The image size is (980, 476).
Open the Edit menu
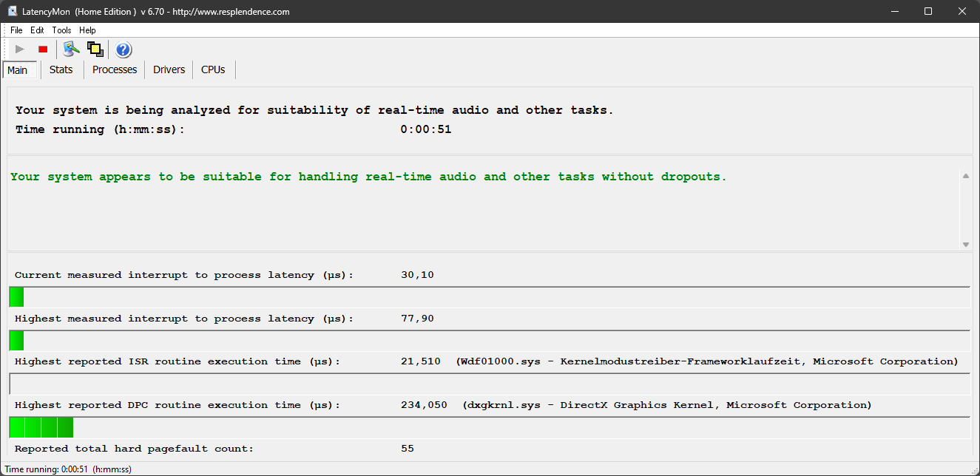37,30
